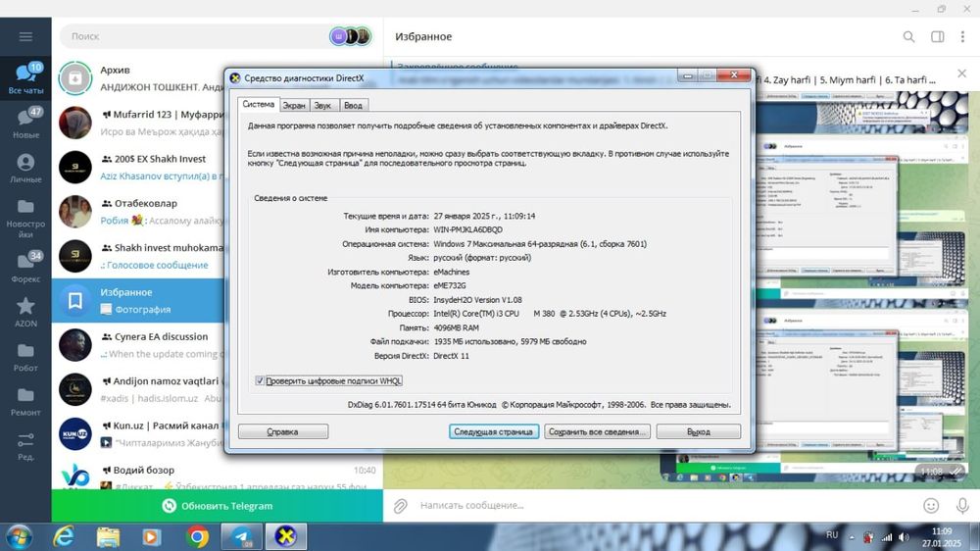The width and height of the screenshot is (980, 551).
Task: Click the network signal tray icon
Action: (887, 536)
